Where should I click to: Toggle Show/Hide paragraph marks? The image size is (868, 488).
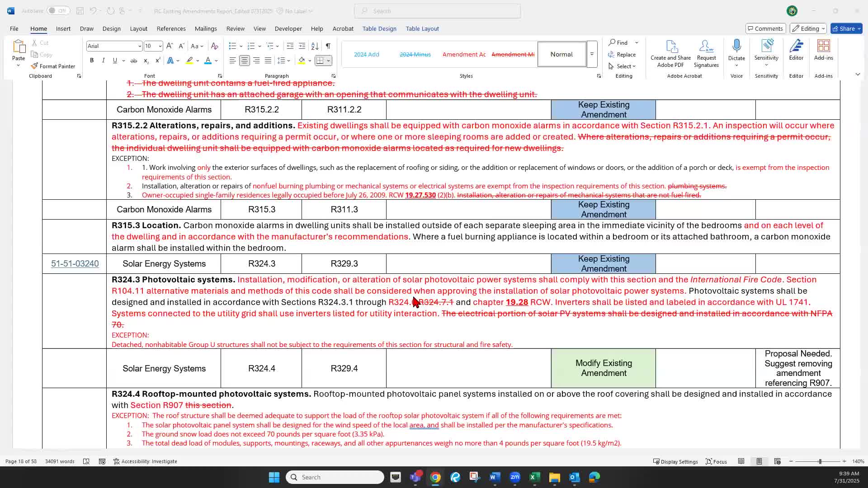pyautogui.click(x=328, y=46)
